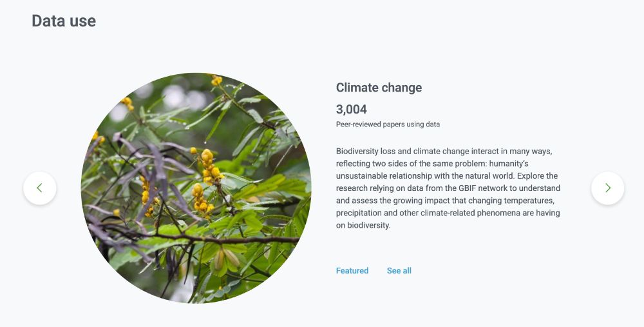Select the Climate change heading

379,88
